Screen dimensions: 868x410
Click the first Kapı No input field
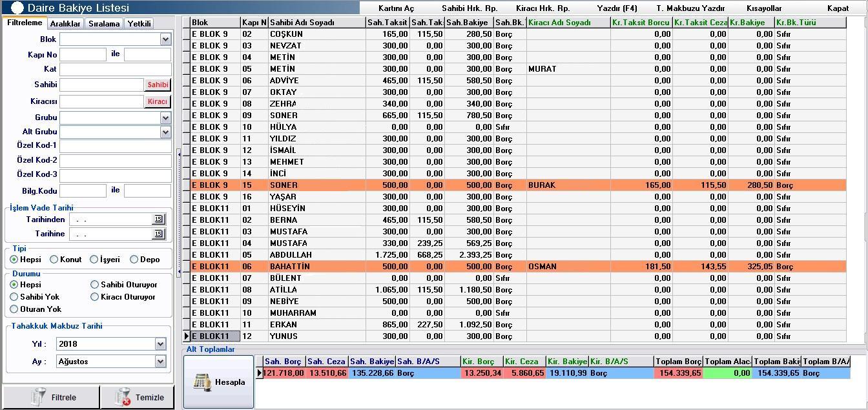[83, 55]
